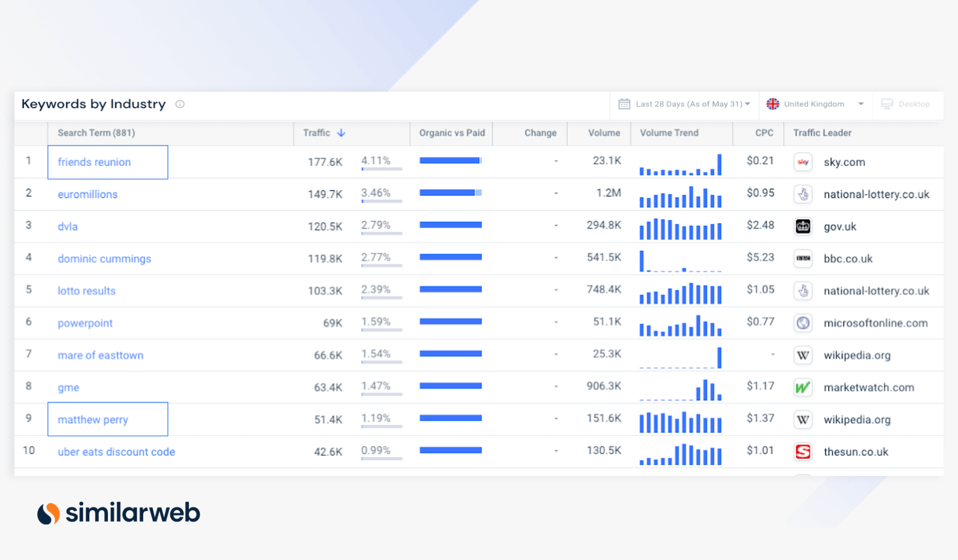Click the friends reunion volume trend chart
Image resolution: width=958 pixels, height=560 pixels.
681,164
